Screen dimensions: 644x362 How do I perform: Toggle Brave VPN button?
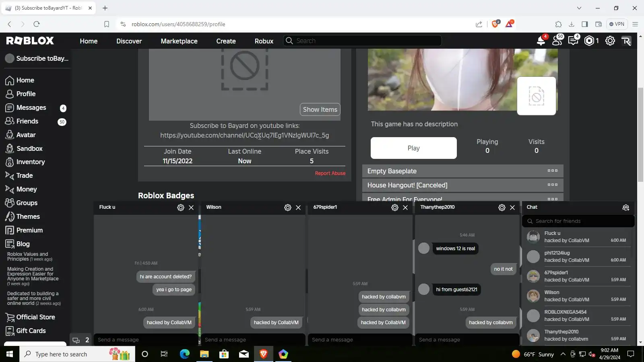point(617,24)
